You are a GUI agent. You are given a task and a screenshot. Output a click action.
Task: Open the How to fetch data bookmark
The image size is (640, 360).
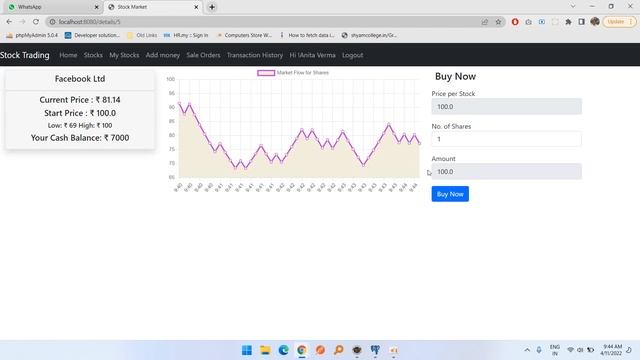(x=307, y=36)
